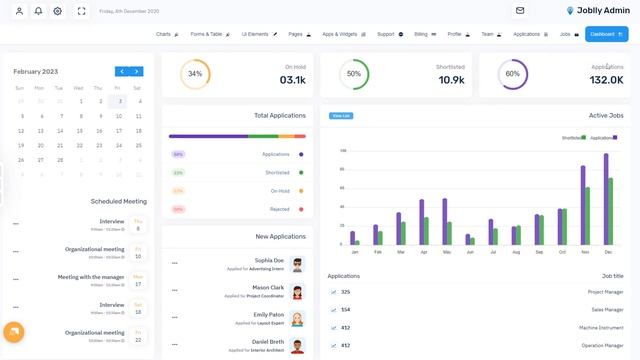
Task: Select February 15 in calendar
Action: coord(80,131)
